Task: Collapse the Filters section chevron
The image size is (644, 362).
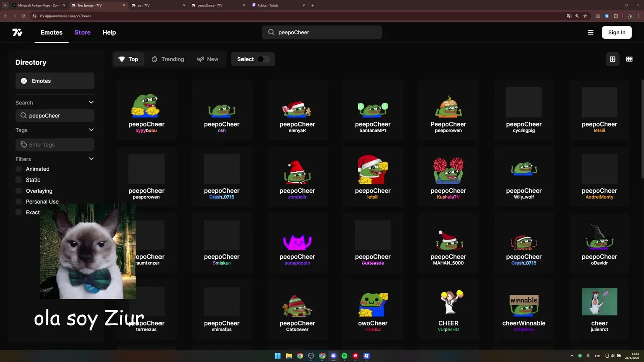Action: click(91, 159)
